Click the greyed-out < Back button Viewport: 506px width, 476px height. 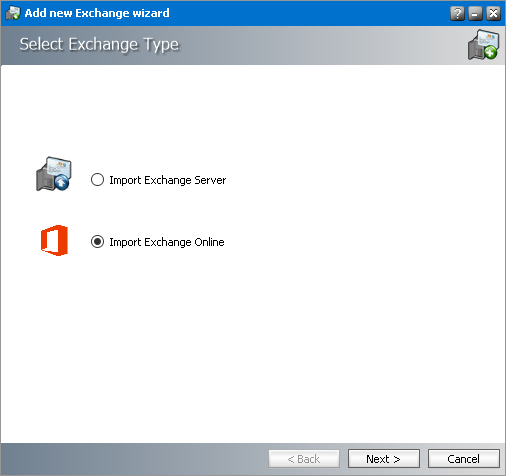point(304,459)
